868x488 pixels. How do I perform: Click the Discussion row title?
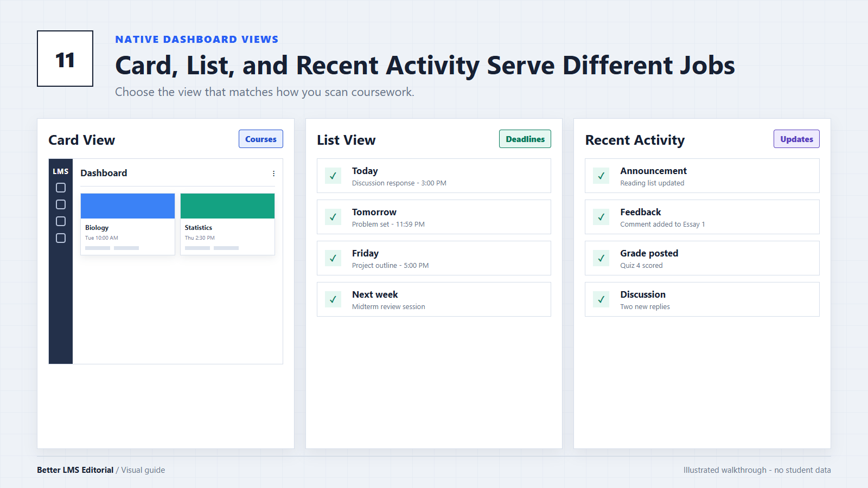(x=643, y=294)
